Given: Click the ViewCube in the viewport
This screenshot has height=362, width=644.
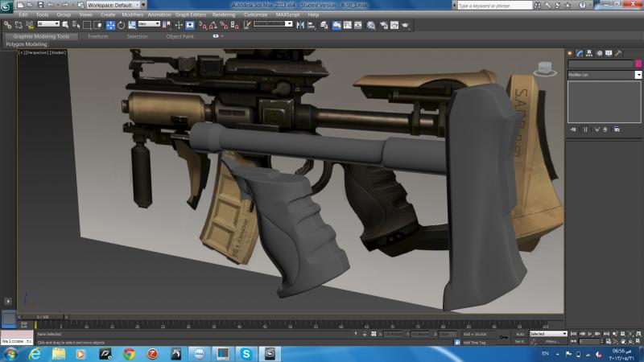Looking at the screenshot, I should [545, 68].
